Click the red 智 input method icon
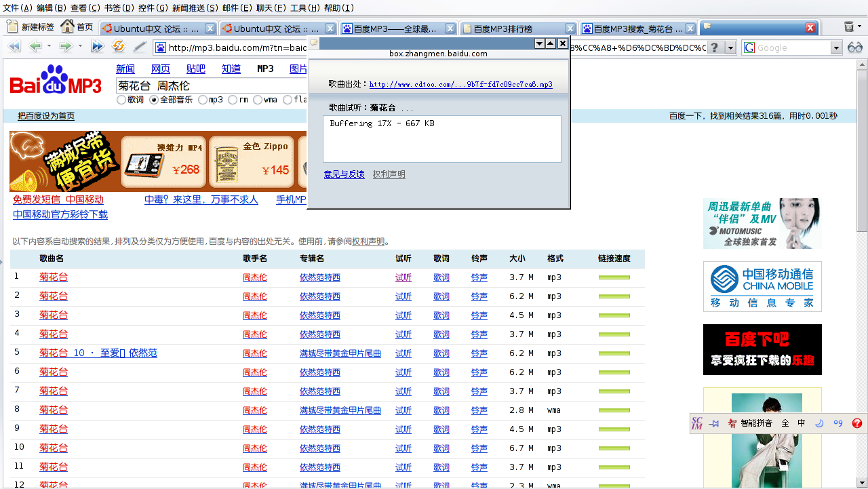The width and height of the screenshot is (868, 489). click(732, 423)
